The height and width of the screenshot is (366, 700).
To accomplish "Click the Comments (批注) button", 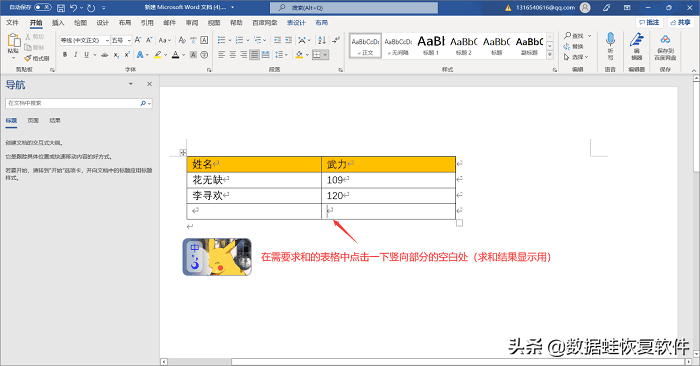I will 649,22.
